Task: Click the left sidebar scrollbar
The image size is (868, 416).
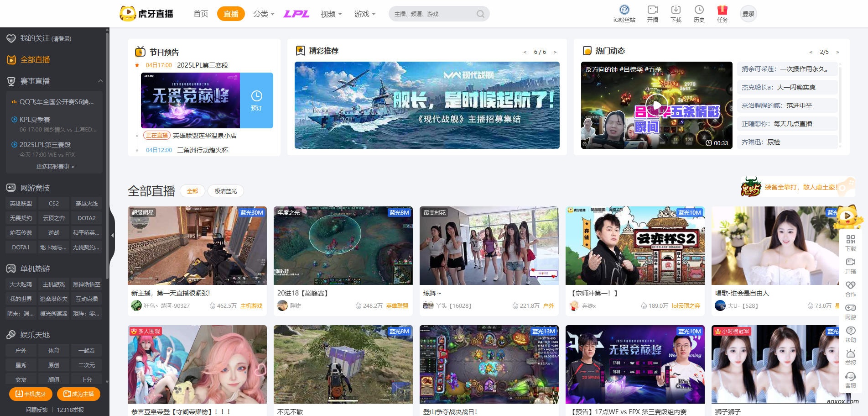Action: point(107,155)
